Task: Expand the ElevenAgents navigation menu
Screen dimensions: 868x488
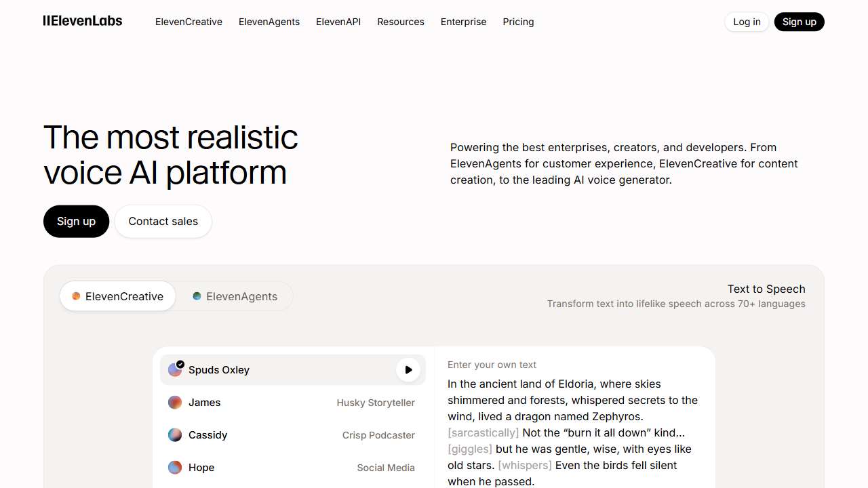Action: 269,22
